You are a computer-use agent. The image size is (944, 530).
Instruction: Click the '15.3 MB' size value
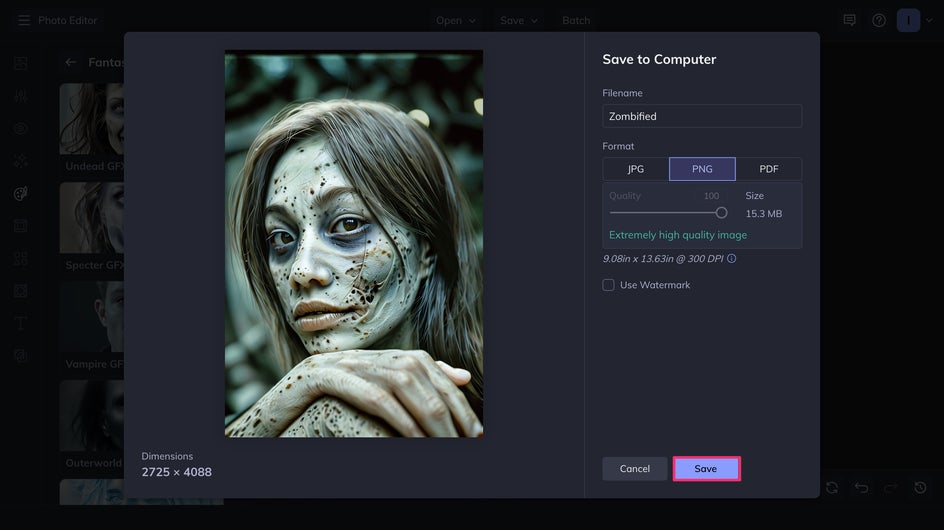click(763, 214)
